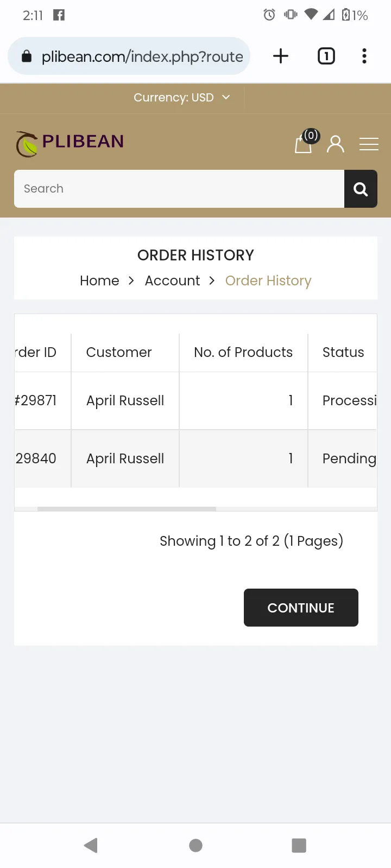391x868 pixels.
Task: Tap the Plibean logo
Action: coord(70,144)
